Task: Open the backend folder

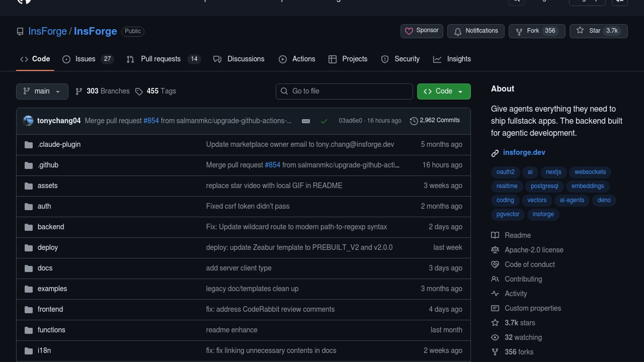Action: (51, 227)
